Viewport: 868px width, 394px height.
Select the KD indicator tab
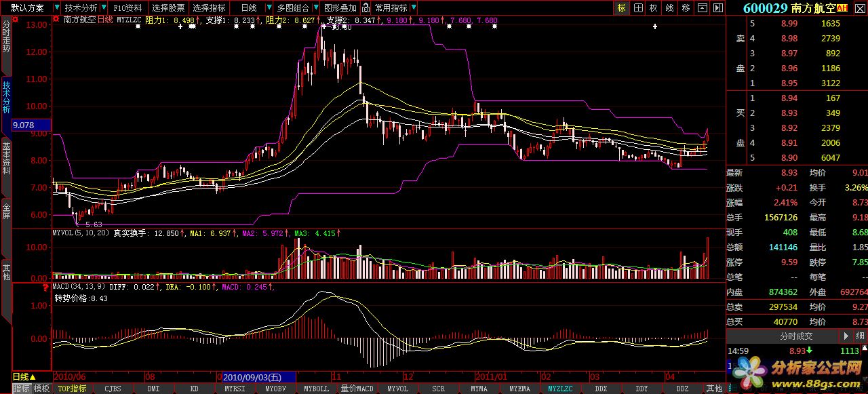tap(194, 389)
